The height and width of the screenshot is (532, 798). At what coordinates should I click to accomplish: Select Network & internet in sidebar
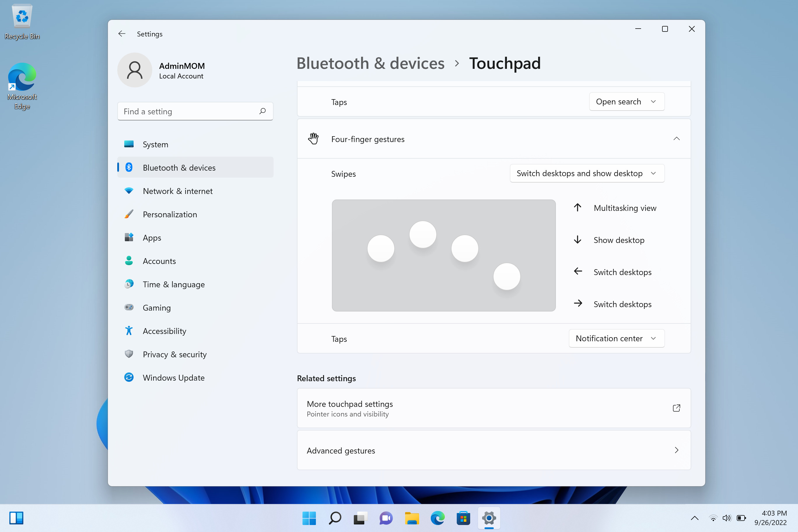coord(195,191)
